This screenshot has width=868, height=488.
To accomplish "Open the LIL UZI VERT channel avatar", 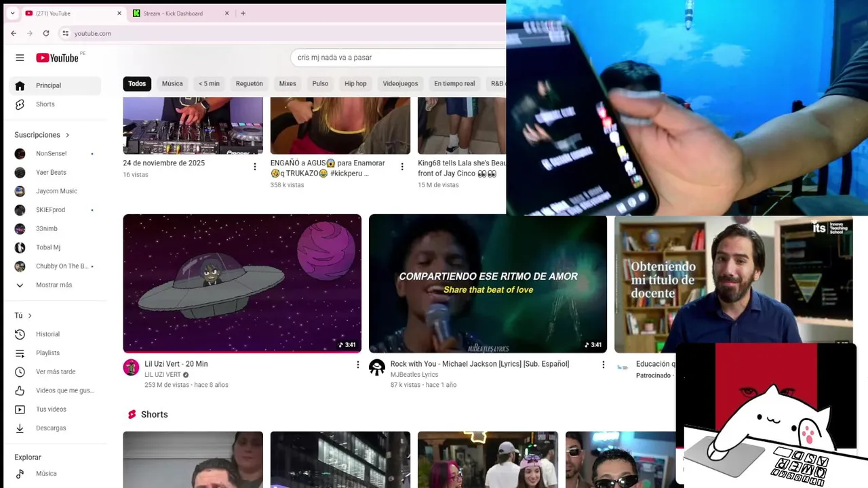I will pyautogui.click(x=131, y=367).
